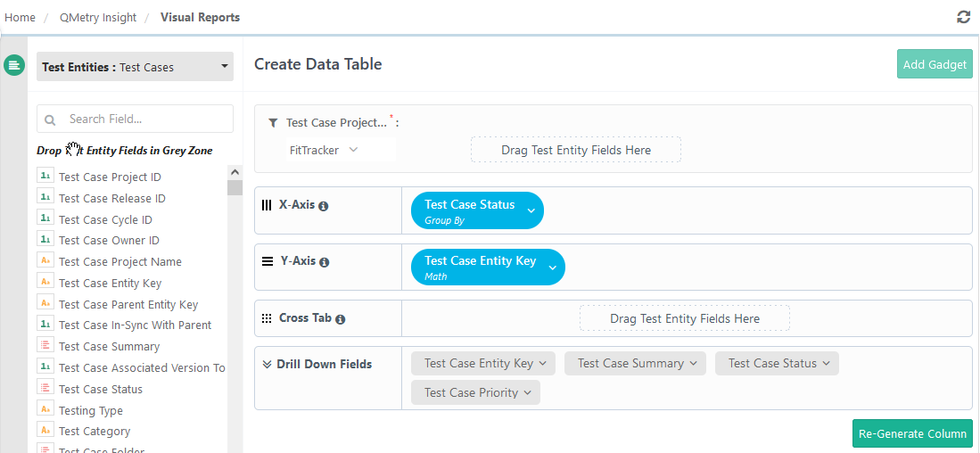Viewport: 980px width, 453px height.
Task: Click the Y-Axis info icon
Action: (x=325, y=262)
